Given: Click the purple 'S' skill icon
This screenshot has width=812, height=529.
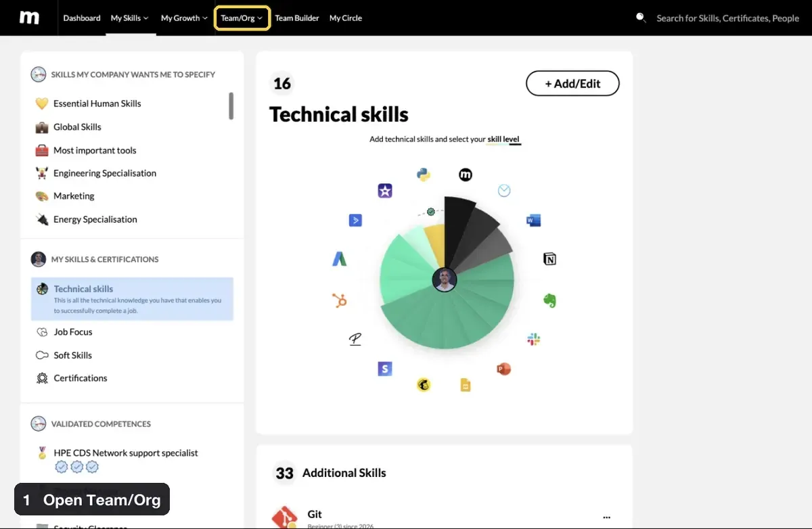Looking at the screenshot, I should coord(385,369).
